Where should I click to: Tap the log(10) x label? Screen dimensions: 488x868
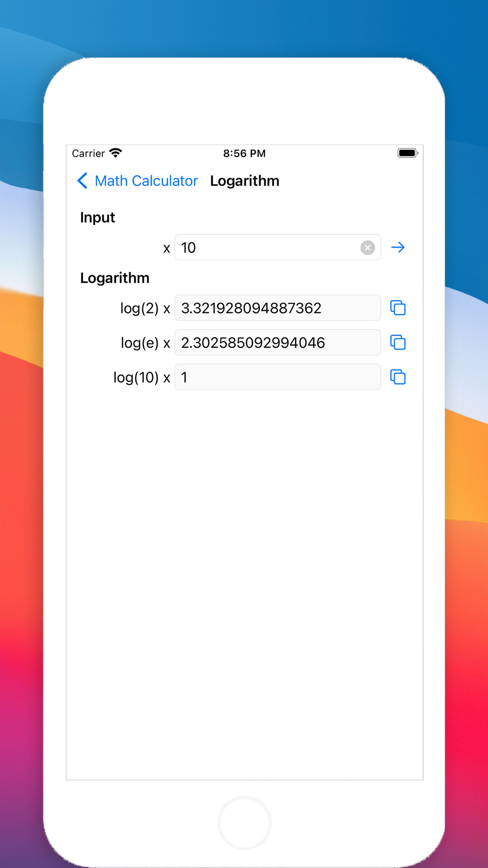142,377
